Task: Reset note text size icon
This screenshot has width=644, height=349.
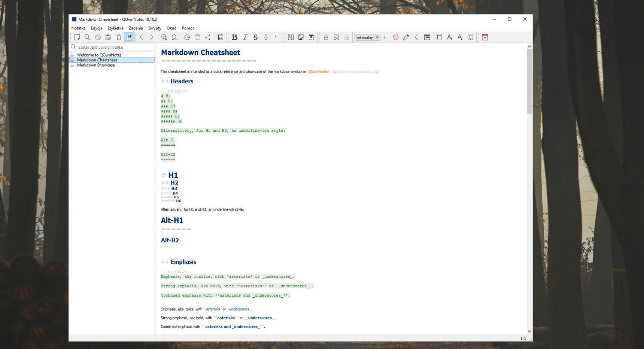Action: pos(471,37)
